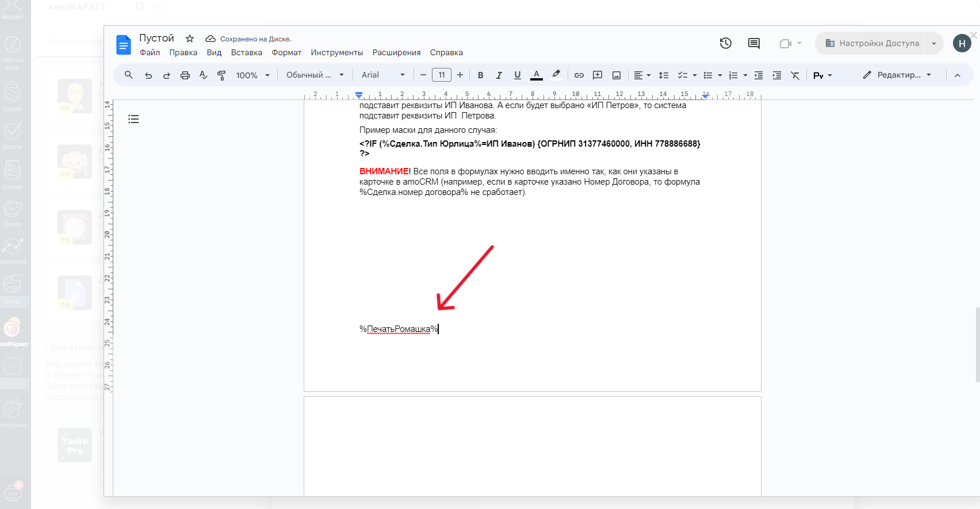The image size is (980, 509).
Task: Star the document Пустой
Action: tap(190, 39)
